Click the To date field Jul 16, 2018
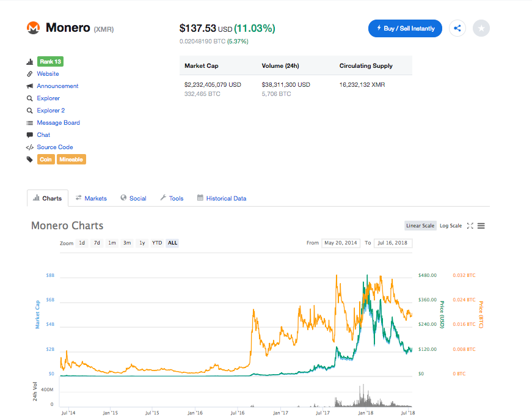The width and height of the screenshot is (532, 420). [393, 243]
